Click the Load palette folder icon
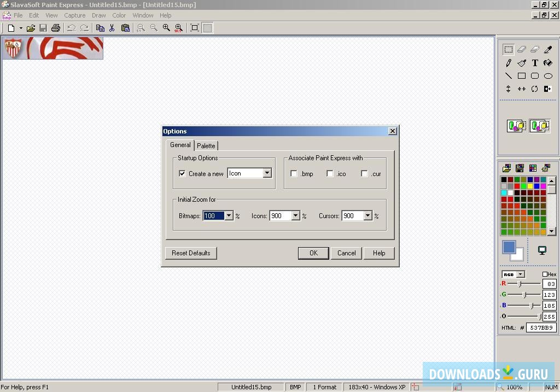 (506, 168)
